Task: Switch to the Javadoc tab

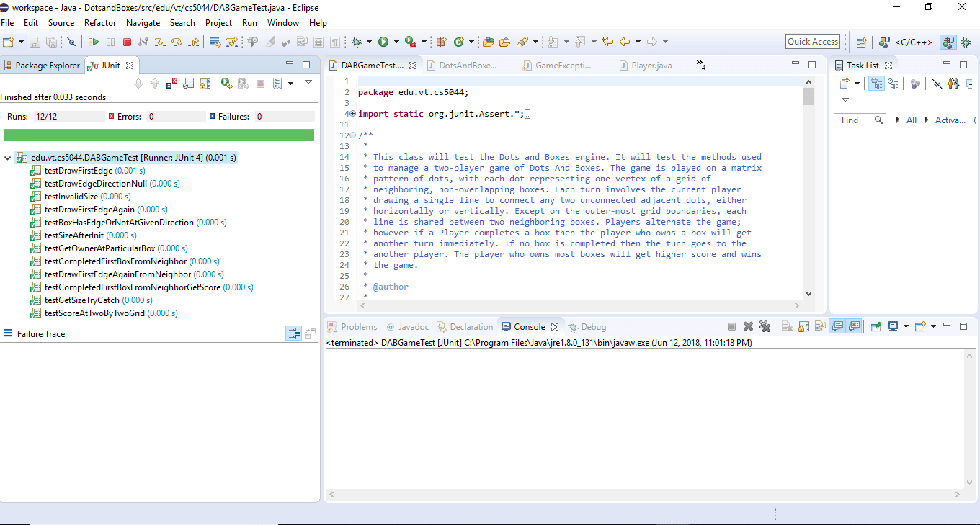Action: coord(408,327)
